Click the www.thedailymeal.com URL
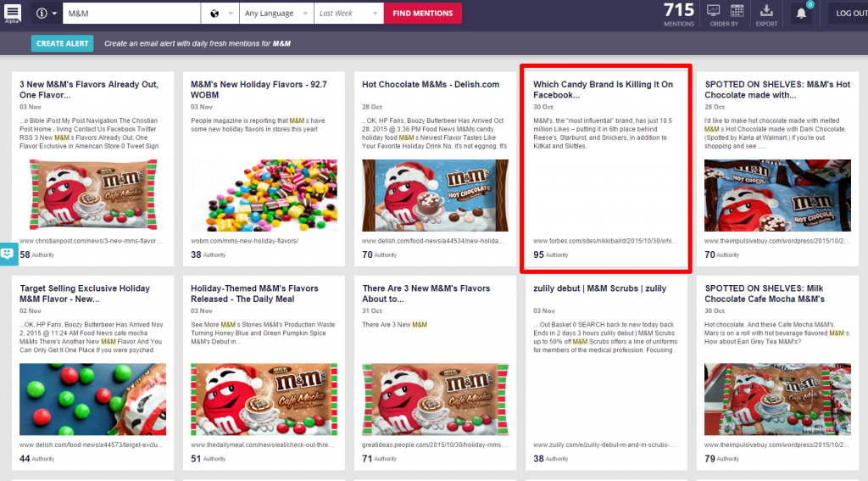The image size is (868, 481). click(x=263, y=445)
